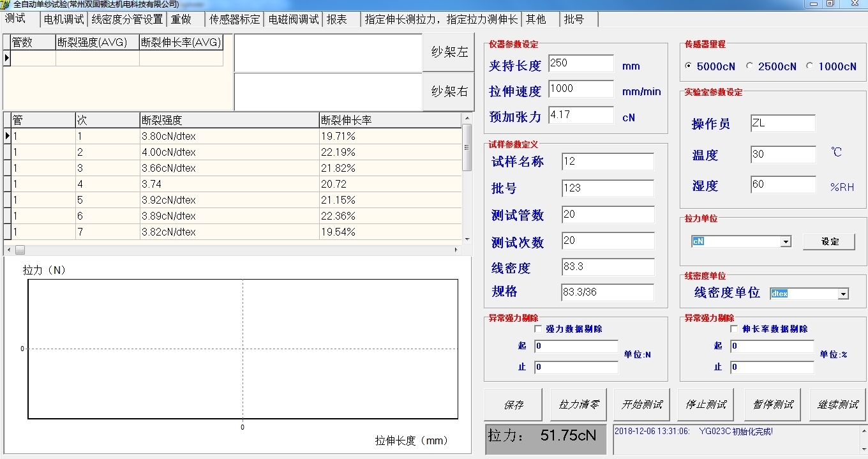Viewport: 868px width, 459px height.
Task: Open the 传感器标定 tab
Action: 234,19
